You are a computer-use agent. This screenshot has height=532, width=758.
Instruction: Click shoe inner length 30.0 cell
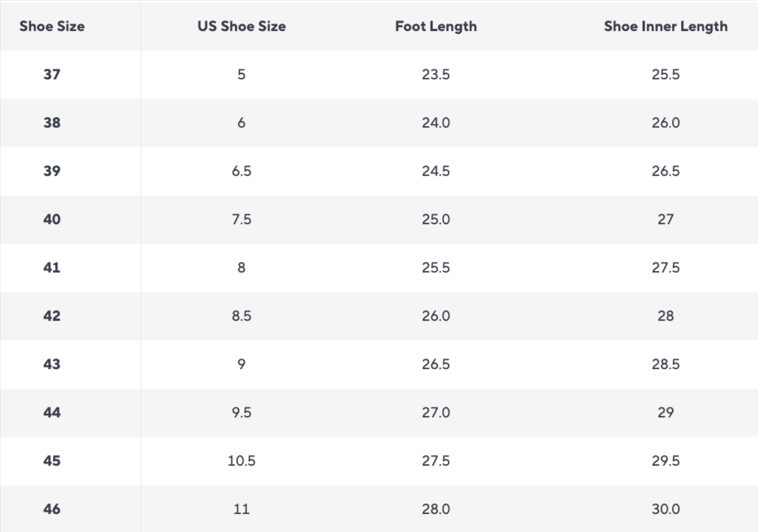click(665, 509)
